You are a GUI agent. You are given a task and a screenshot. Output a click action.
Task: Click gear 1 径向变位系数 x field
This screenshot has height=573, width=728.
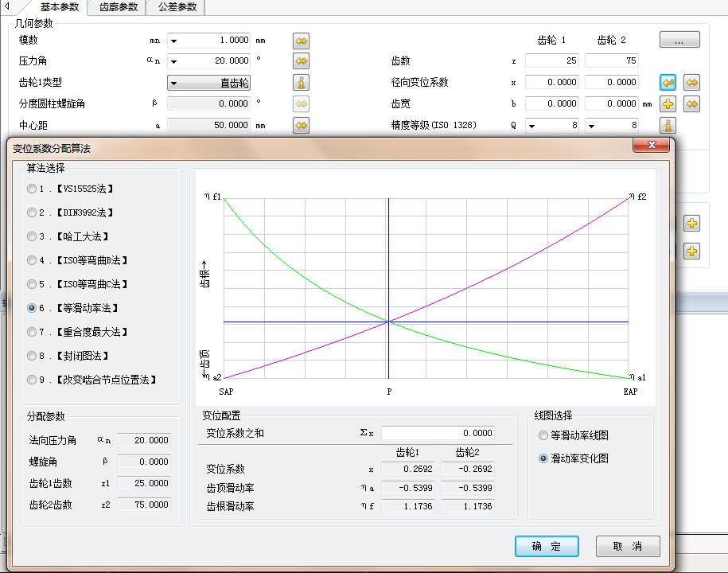click(x=552, y=82)
